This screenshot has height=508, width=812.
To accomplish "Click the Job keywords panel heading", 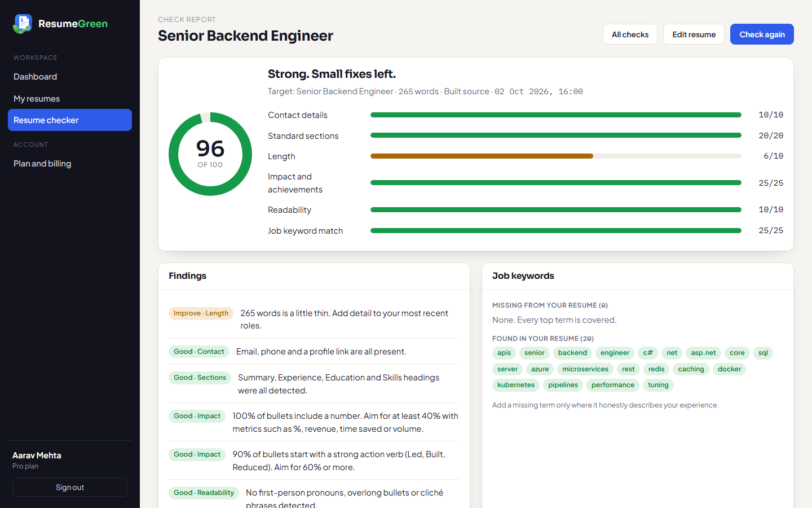I will click(x=523, y=276).
